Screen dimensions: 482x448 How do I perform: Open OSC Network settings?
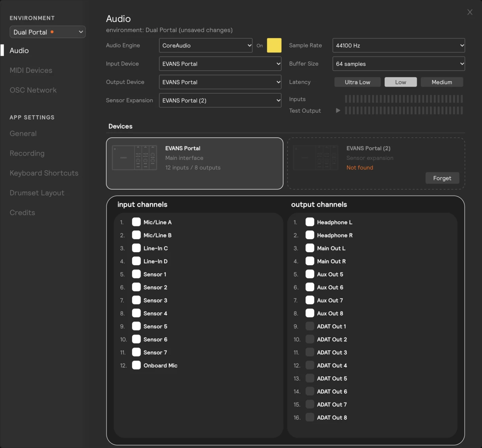33,90
